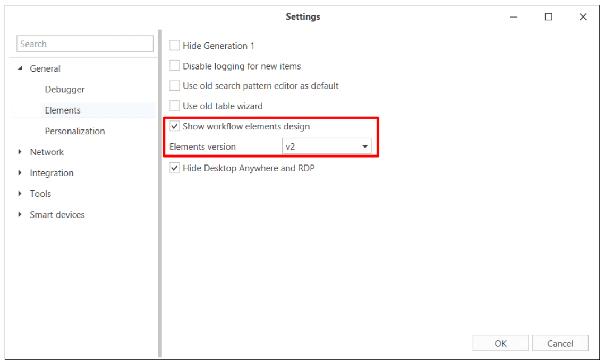The image size is (605, 364).
Task: Expand the Tools section arrow
Action: [20, 194]
